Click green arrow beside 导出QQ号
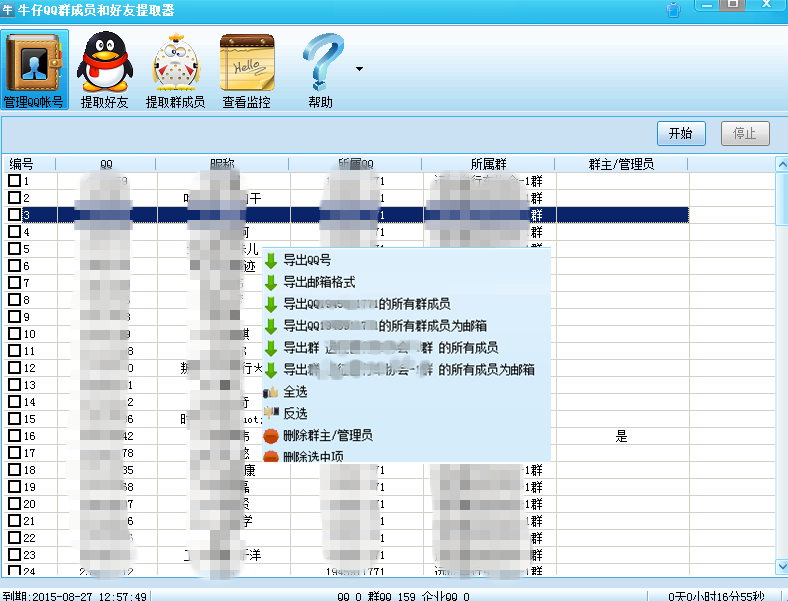Screen dimensions: 788x601 point(271,260)
